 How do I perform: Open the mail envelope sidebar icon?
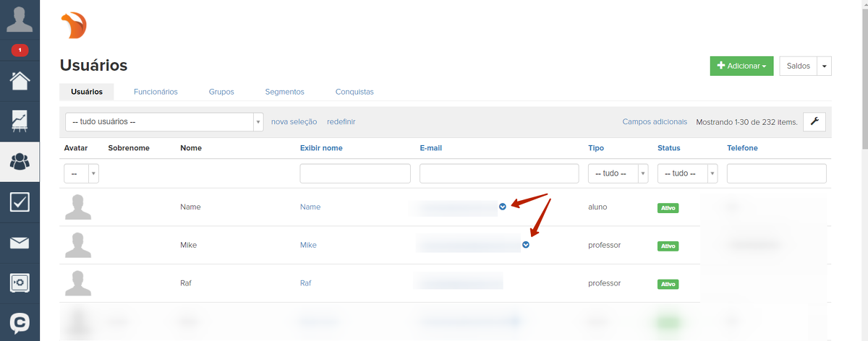(20, 243)
